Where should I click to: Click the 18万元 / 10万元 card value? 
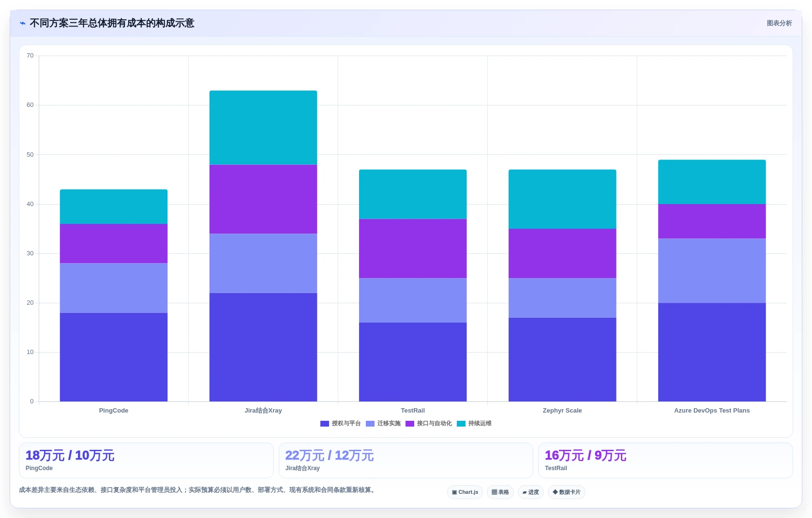(x=70, y=456)
